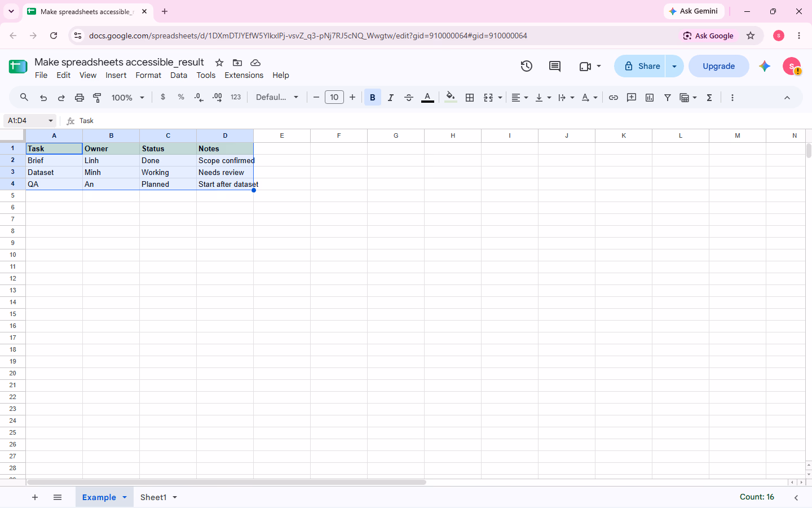Screen dimensions: 812x508
Task: Open the Data menu
Action: (179, 75)
